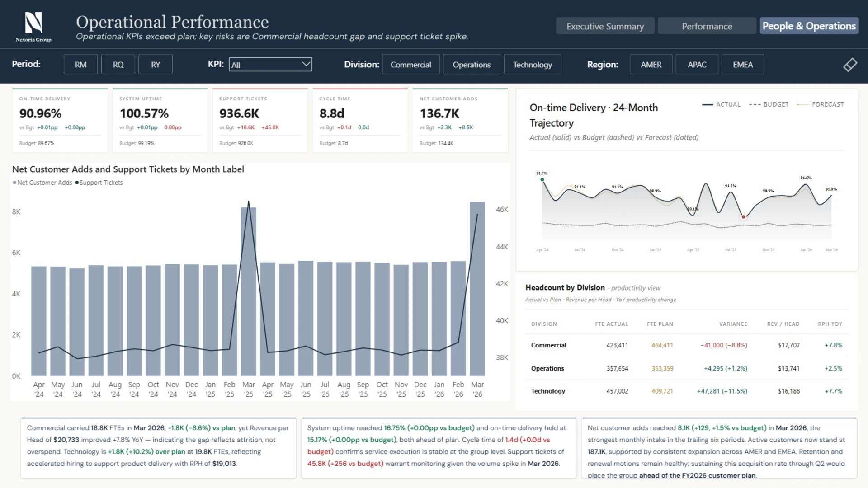
Task: Select the Technology division button
Action: coord(532,65)
